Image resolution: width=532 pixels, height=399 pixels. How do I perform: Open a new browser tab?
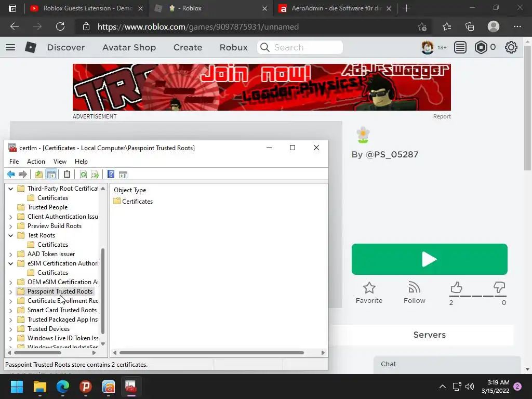pyautogui.click(x=406, y=8)
